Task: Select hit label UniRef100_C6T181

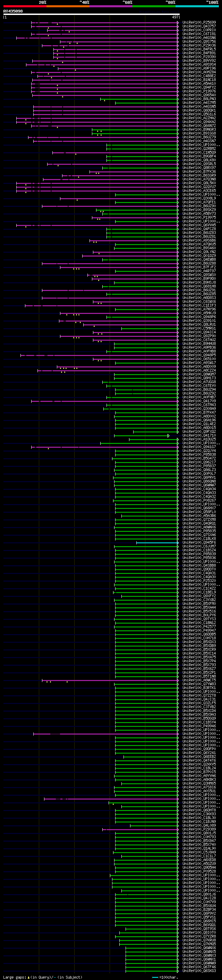Action: [x=199, y=34]
